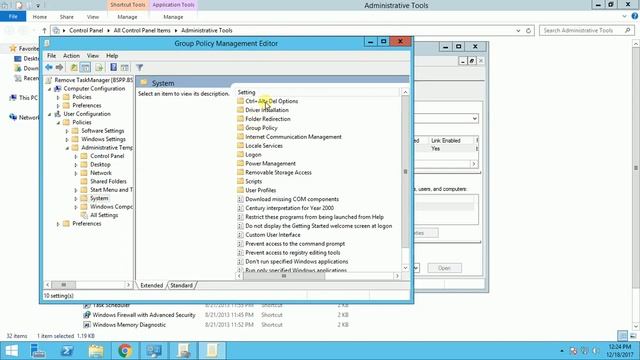Expand Preferences under Computer Configuration
Screen dimensions: 640x360
click(58, 106)
